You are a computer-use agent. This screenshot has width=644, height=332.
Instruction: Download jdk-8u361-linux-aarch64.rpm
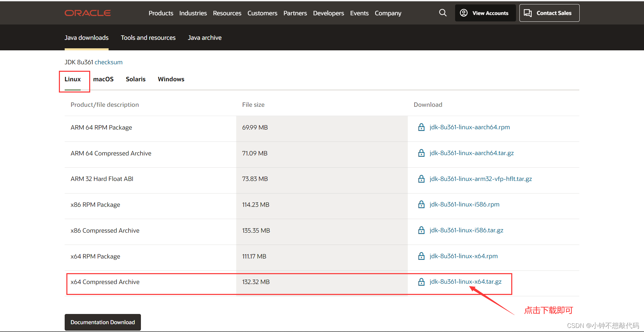click(470, 127)
